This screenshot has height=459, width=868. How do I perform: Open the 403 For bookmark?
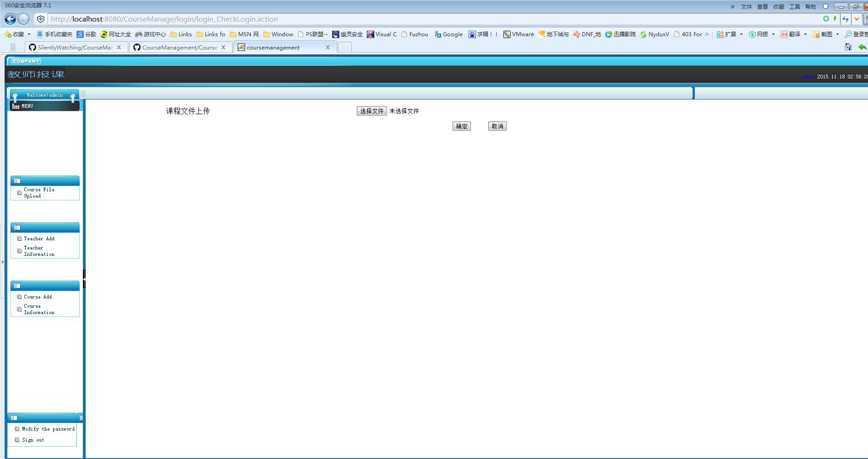[x=688, y=34]
